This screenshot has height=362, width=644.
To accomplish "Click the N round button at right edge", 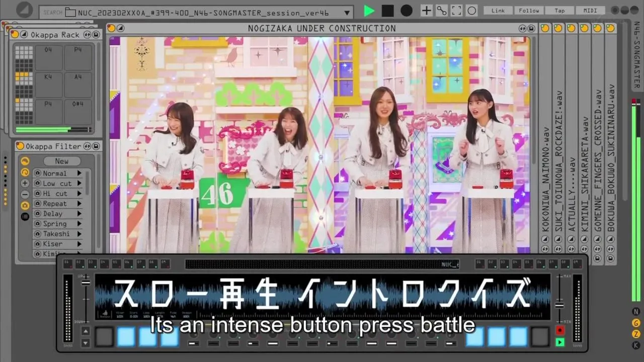I will 636,312.
